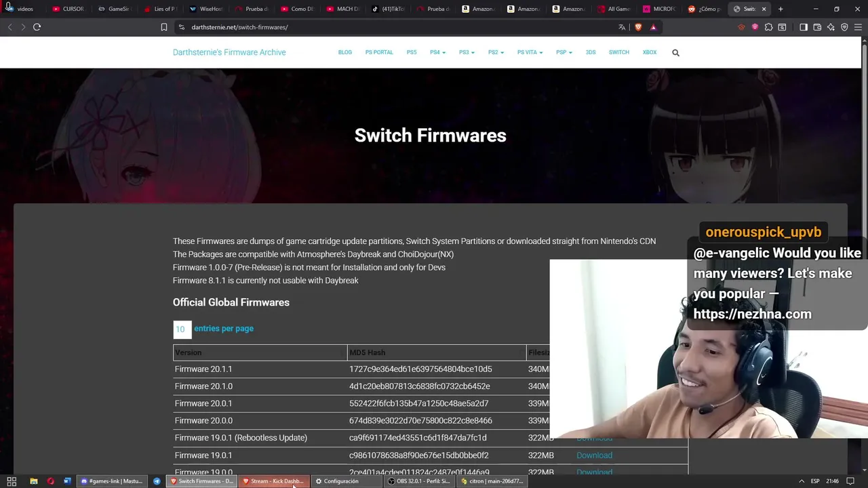Open the notification center icon
868x488 pixels.
point(850,481)
